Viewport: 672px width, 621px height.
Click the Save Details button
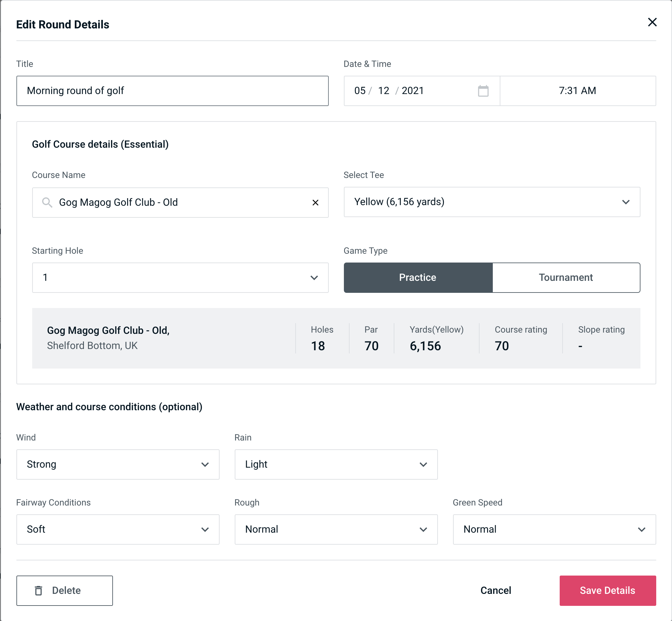[x=607, y=590]
